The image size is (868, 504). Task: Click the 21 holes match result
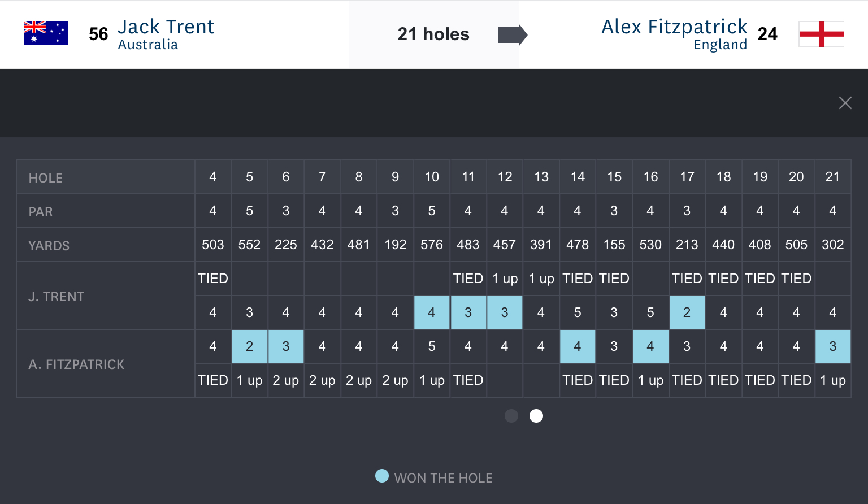(433, 34)
